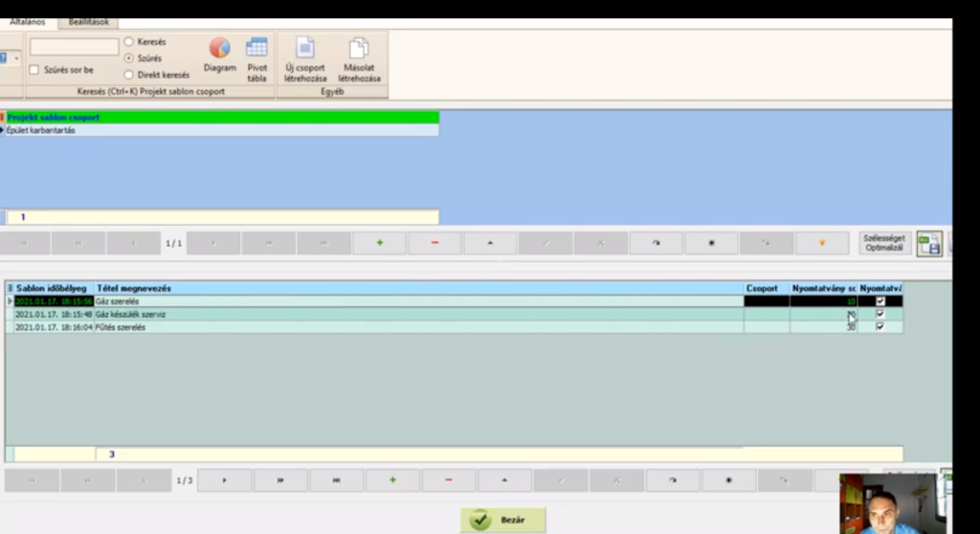Expand the dropdown arrow beside the help icon
980x534 pixels.
16,58
